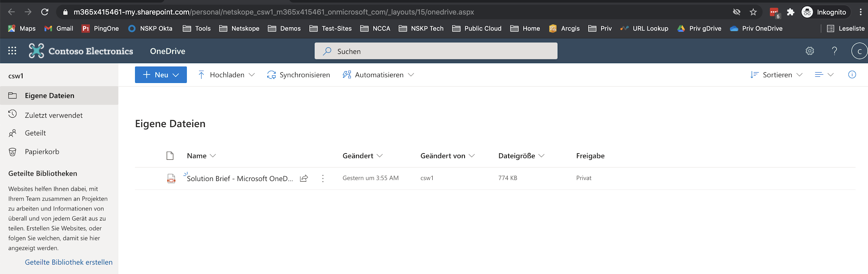Expand the Neu dropdown button
This screenshot has width=868, height=274.
(x=161, y=75)
